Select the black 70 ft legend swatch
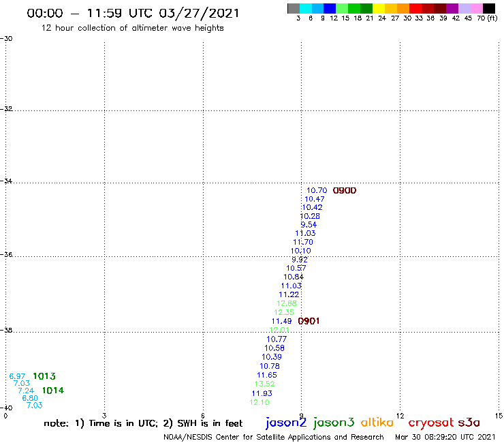The image size is (504, 443). pos(488,8)
